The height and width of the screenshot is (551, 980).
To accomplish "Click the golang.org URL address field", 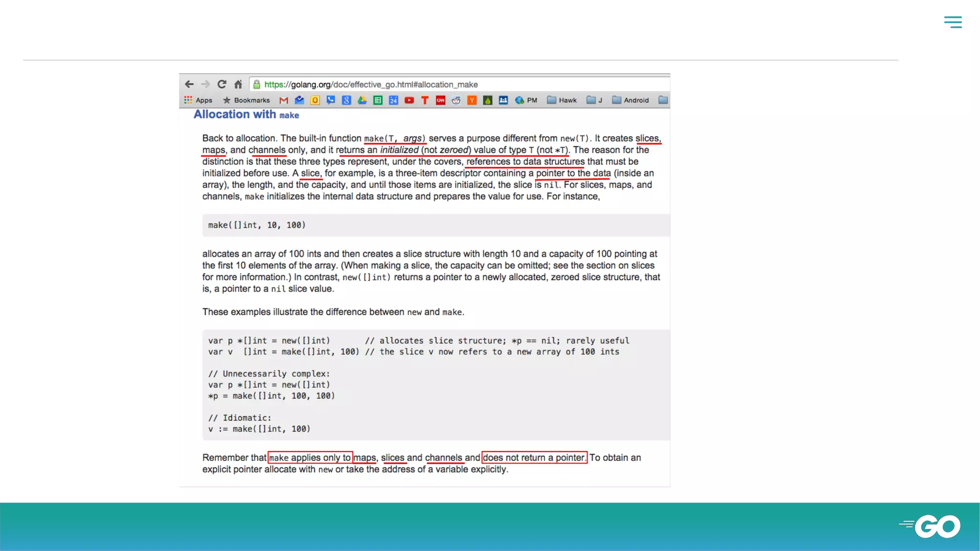I will 371,85.
